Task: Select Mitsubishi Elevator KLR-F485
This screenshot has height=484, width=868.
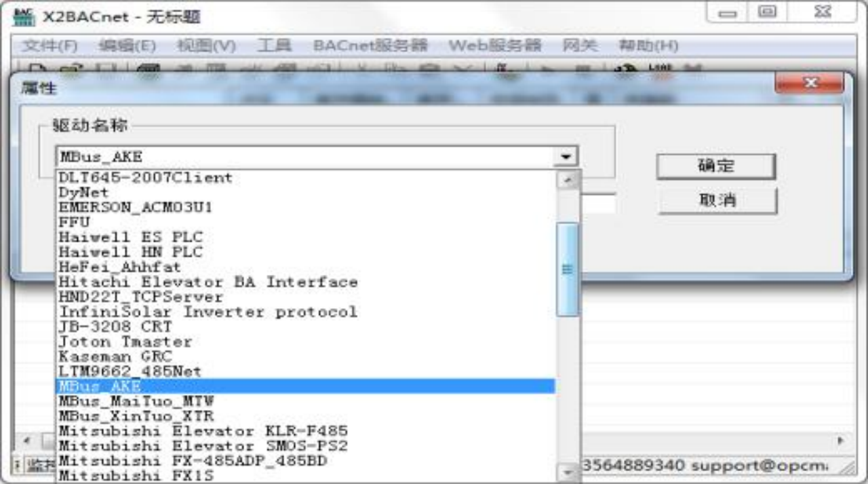Action: coord(305,432)
